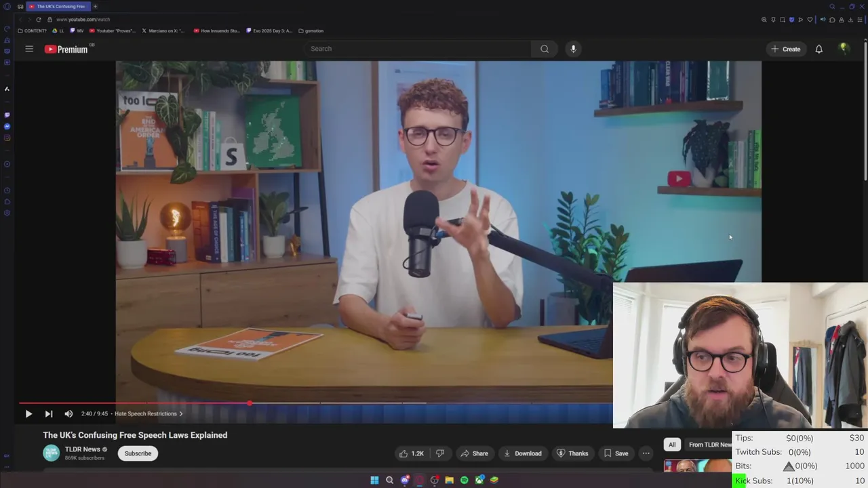Click the red video progress scrubber
The width and height of the screenshot is (868, 488).
pyautogui.click(x=250, y=403)
